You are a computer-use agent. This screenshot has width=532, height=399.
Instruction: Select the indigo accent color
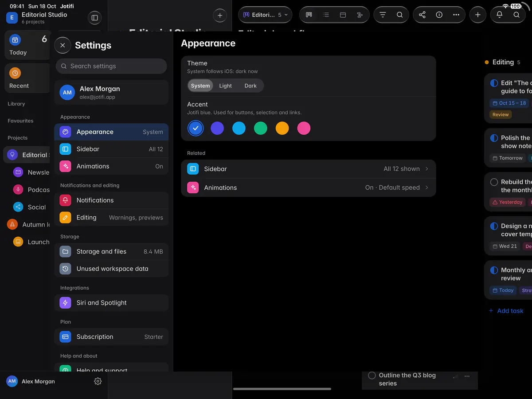pos(217,129)
